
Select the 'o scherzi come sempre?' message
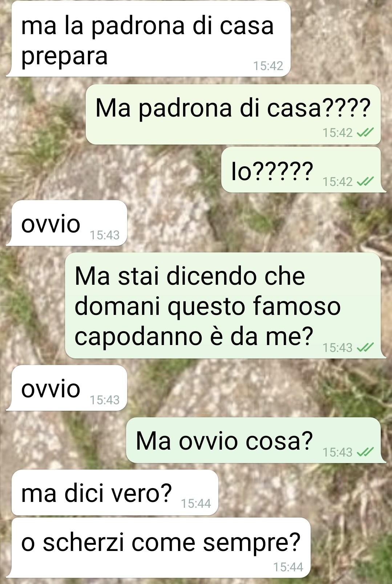coord(158,548)
